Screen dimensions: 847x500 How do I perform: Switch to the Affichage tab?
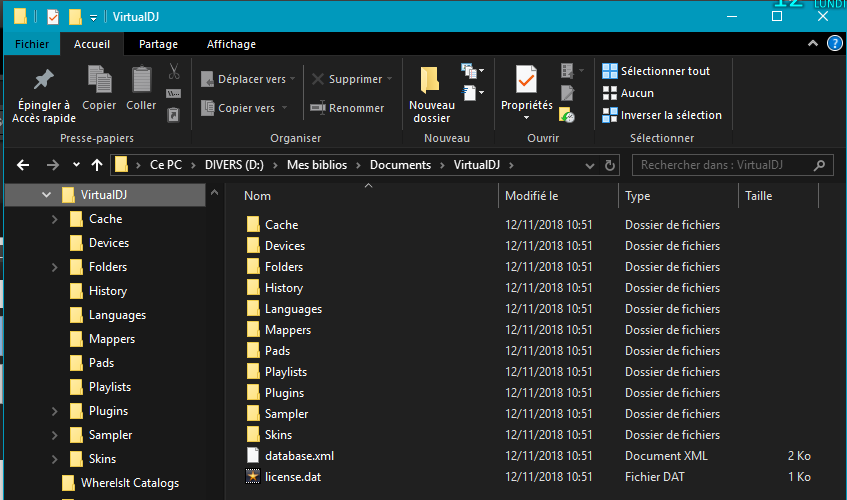tap(231, 44)
